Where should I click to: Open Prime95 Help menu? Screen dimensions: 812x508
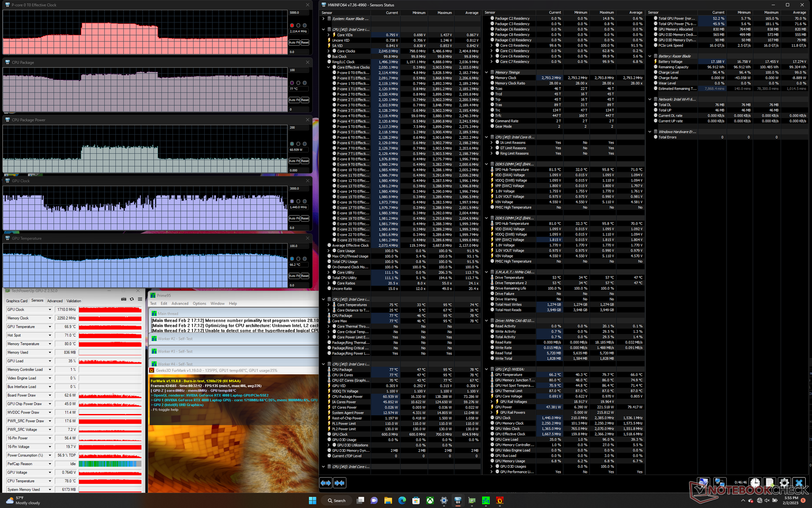coord(233,304)
